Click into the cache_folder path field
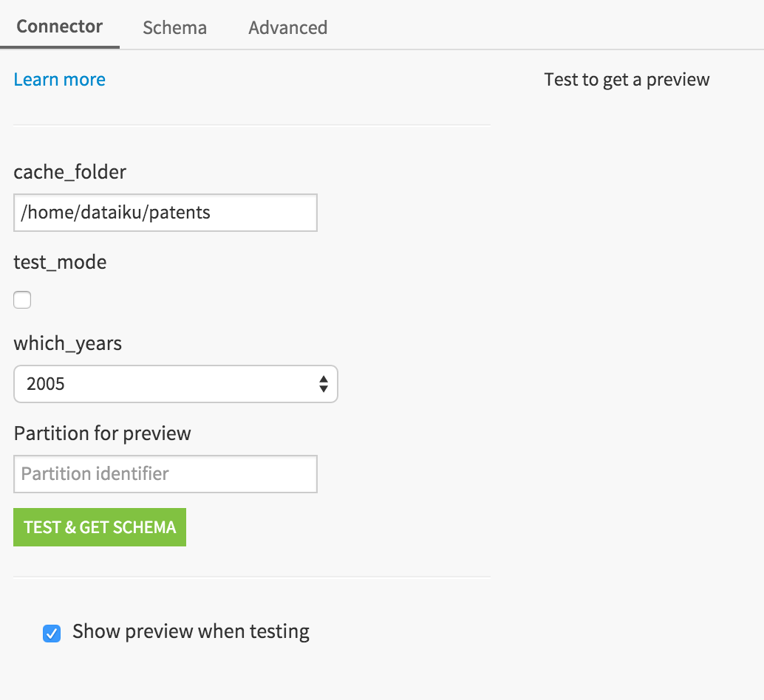 166,213
